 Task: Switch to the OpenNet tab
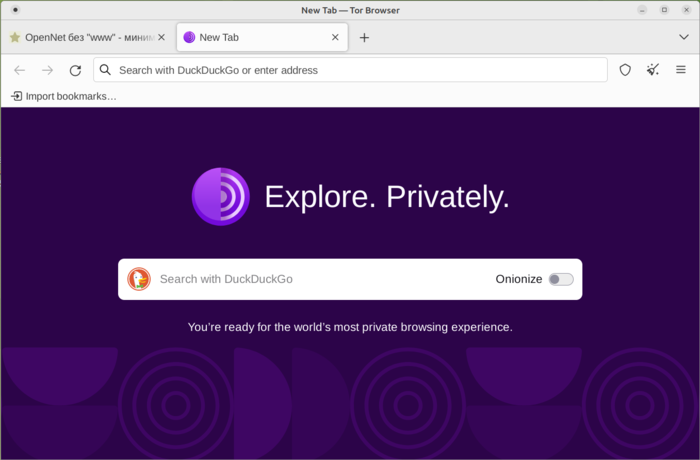pyautogui.click(x=85, y=37)
